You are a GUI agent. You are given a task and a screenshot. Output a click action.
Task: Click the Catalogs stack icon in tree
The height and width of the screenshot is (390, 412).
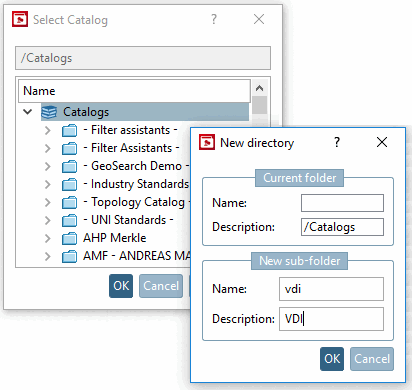(49, 112)
